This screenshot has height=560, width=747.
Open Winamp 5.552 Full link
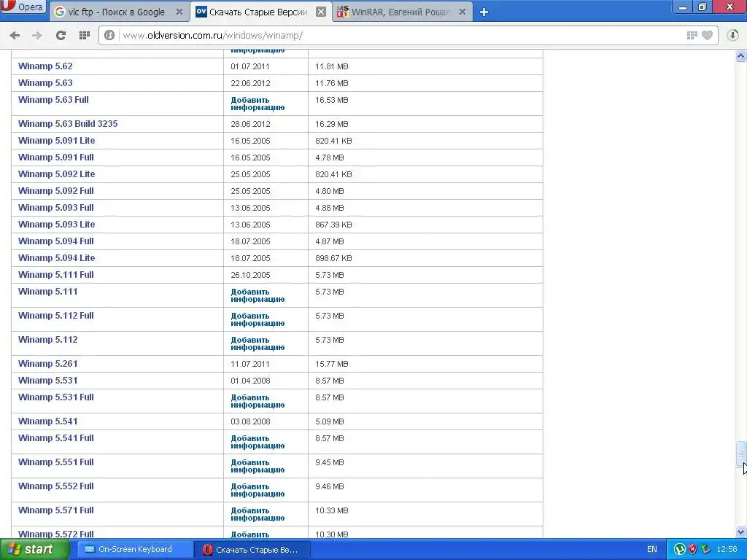[55, 486]
